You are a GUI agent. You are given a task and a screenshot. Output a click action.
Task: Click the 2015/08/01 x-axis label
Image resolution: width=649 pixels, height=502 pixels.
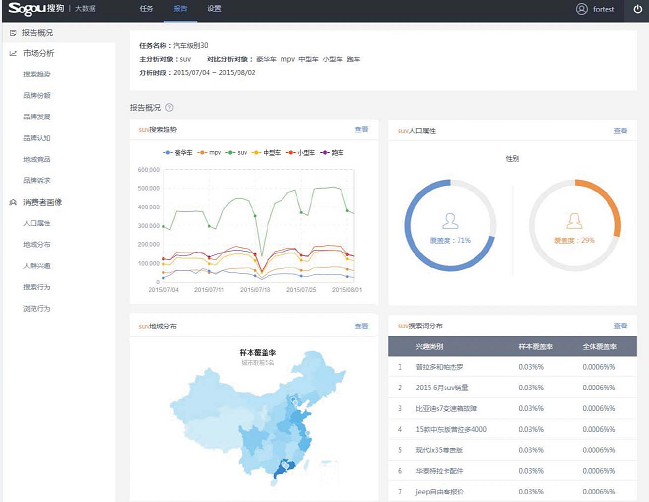347,290
